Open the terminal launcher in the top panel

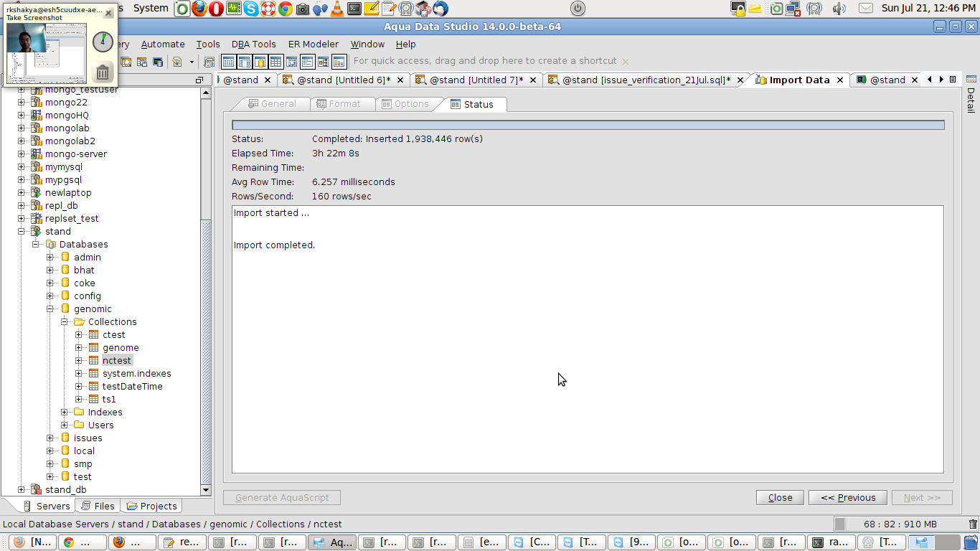[x=354, y=9]
